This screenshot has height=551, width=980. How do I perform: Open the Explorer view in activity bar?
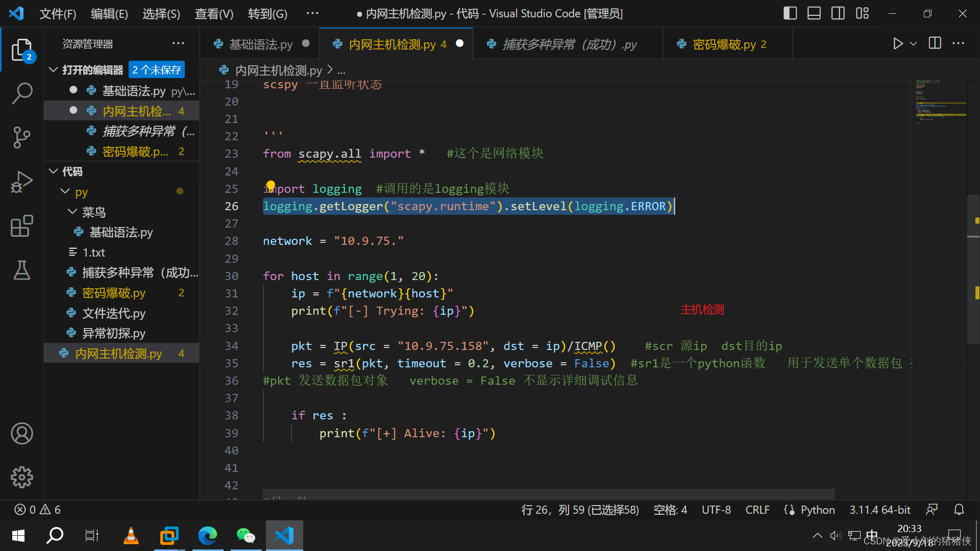[22, 50]
